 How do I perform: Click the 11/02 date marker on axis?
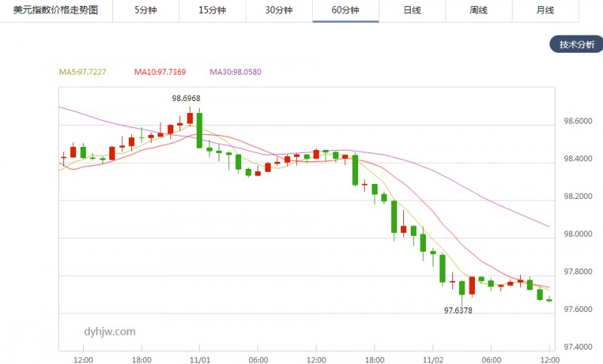(x=433, y=359)
